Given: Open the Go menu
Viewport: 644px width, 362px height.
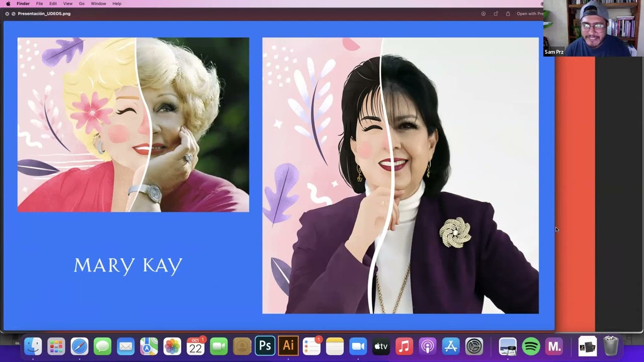Looking at the screenshot, I should coord(82,4).
